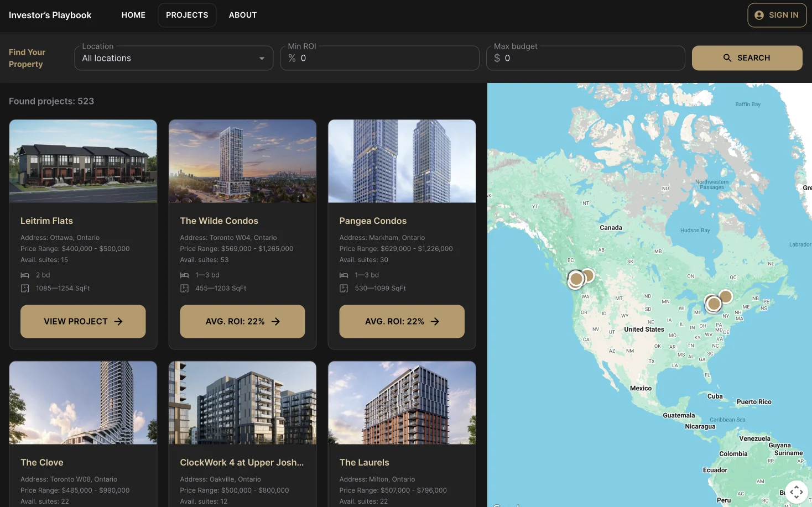The height and width of the screenshot is (507, 812).
Task: Click the SEARCH button
Action: point(747,58)
